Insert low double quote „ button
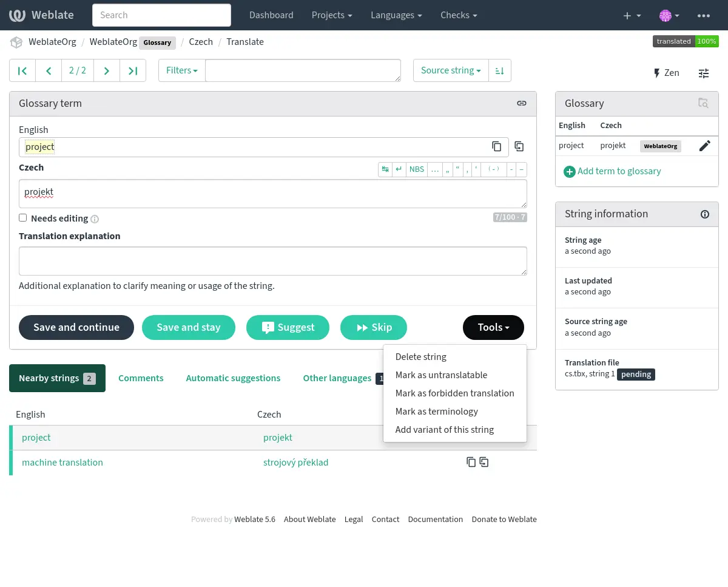Image resolution: width=728 pixels, height=587 pixels. point(448,169)
